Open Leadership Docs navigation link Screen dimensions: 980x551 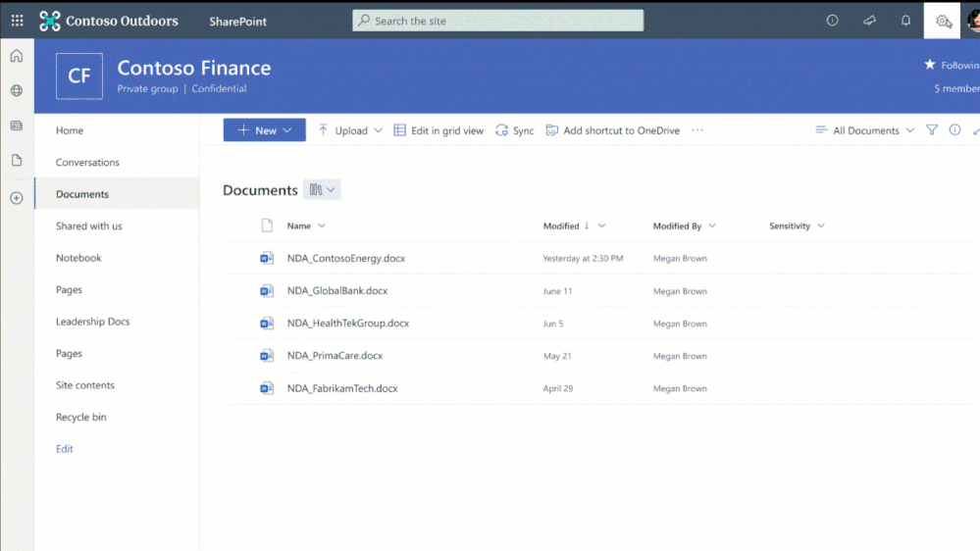(x=92, y=322)
